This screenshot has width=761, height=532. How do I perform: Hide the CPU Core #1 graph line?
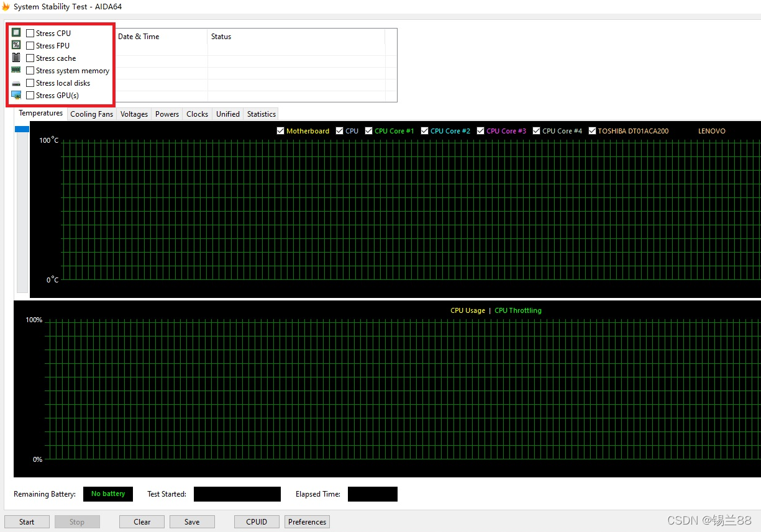click(368, 131)
